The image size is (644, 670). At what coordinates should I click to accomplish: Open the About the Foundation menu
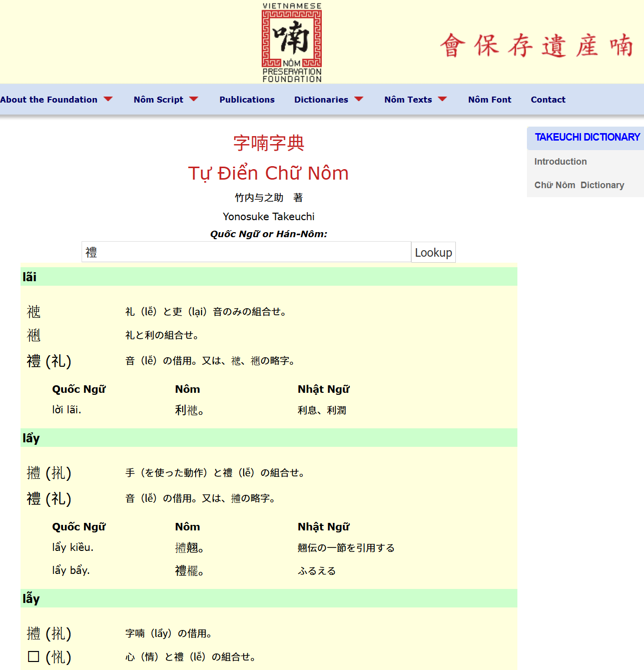point(49,100)
